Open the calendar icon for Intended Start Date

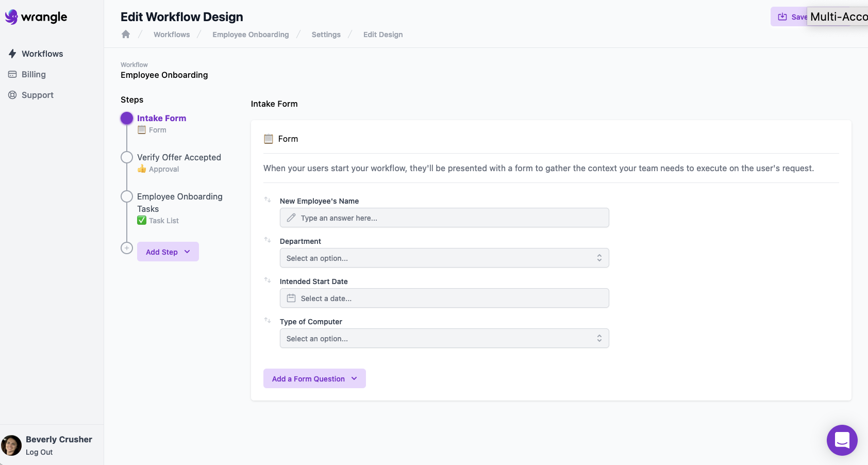pyautogui.click(x=291, y=298)
